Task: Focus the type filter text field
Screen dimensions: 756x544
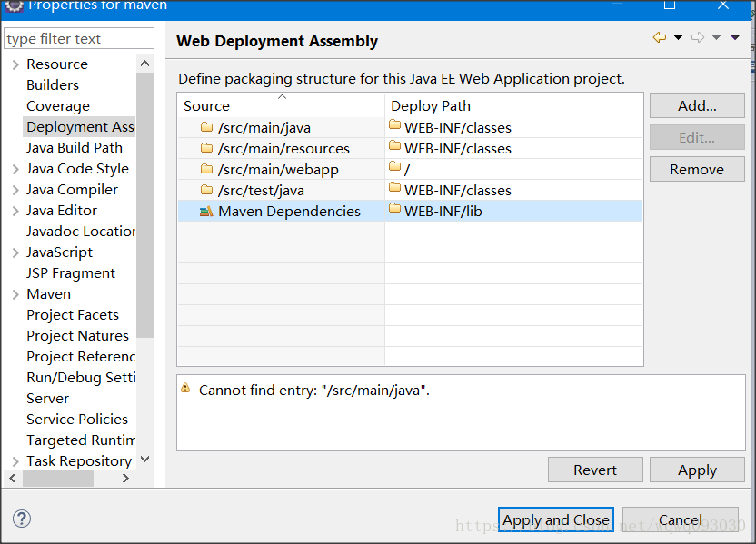Action: (x=79, y=38)
